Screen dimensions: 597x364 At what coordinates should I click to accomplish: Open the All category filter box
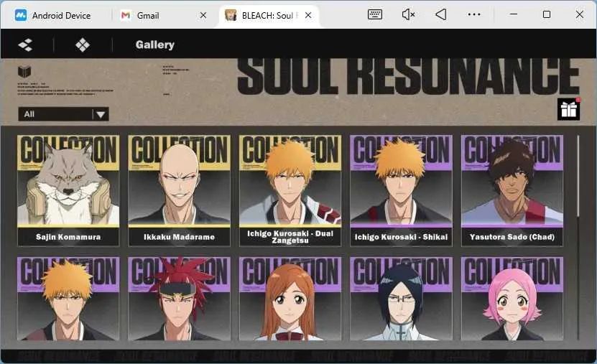coord(64,114)
